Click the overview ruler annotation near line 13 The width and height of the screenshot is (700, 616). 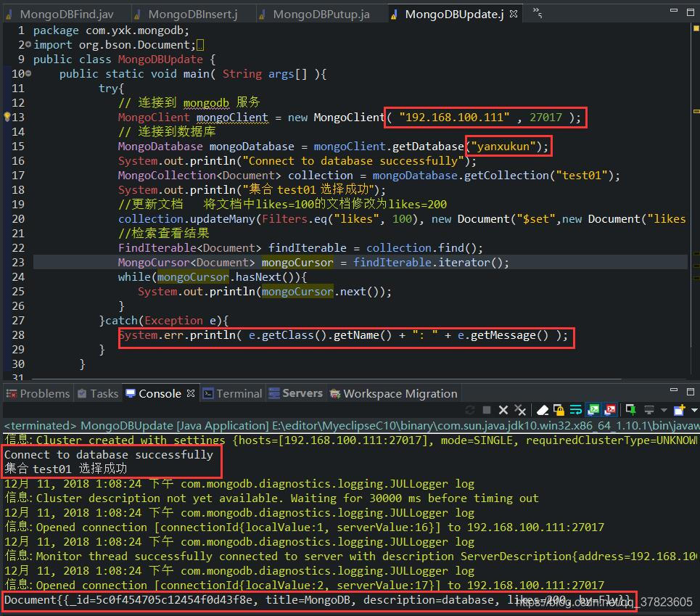point(696,111)
